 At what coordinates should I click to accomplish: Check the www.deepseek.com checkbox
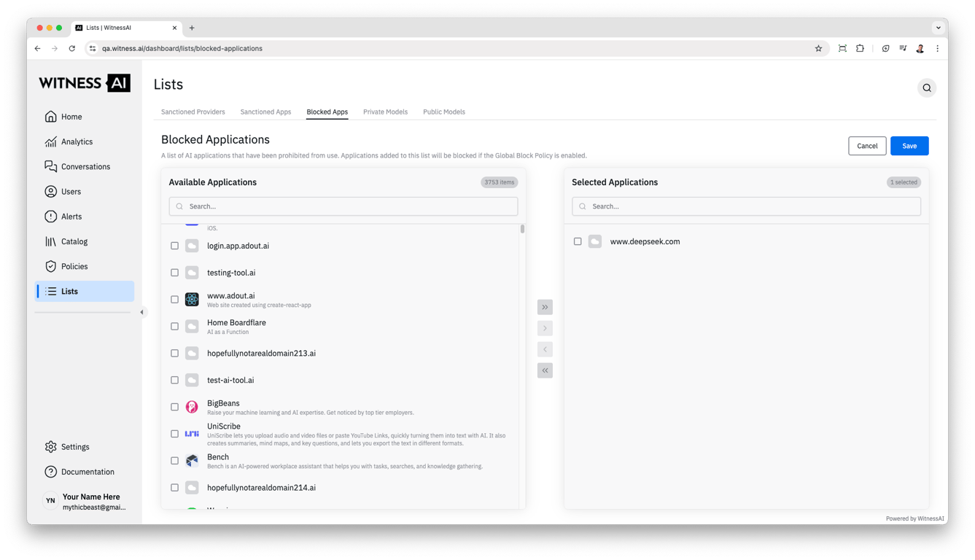[x=578, y=241]
